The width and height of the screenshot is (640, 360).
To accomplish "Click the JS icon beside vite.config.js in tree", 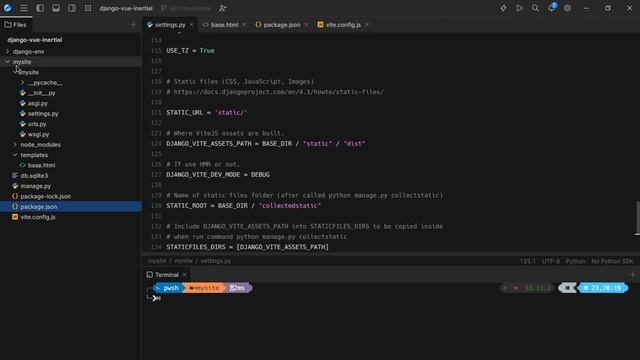I will tap(15, 217).
